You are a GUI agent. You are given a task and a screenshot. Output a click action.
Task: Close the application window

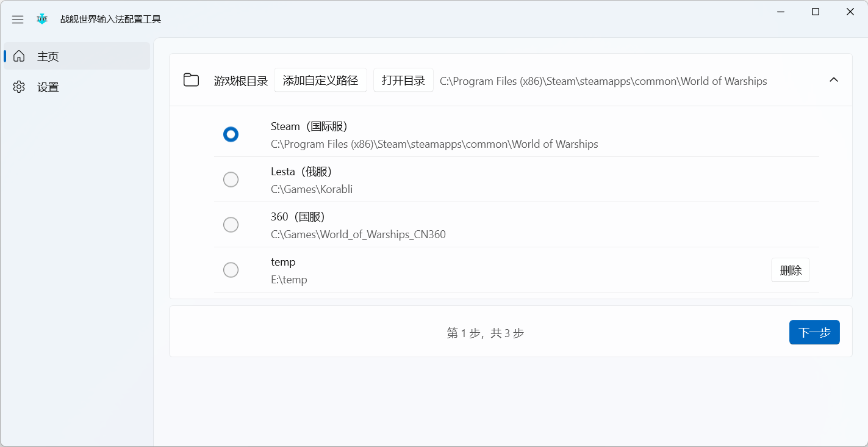click(850, 12)
